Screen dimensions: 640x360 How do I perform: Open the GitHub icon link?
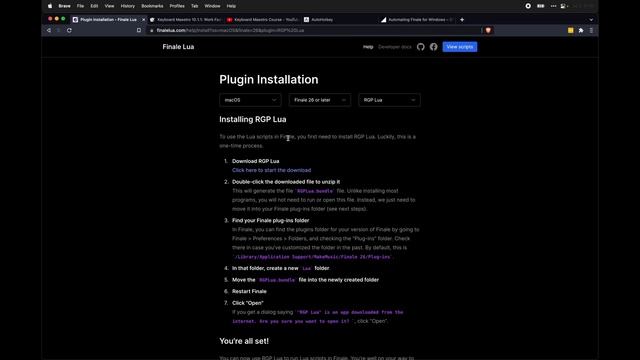[x=420, y=47]
